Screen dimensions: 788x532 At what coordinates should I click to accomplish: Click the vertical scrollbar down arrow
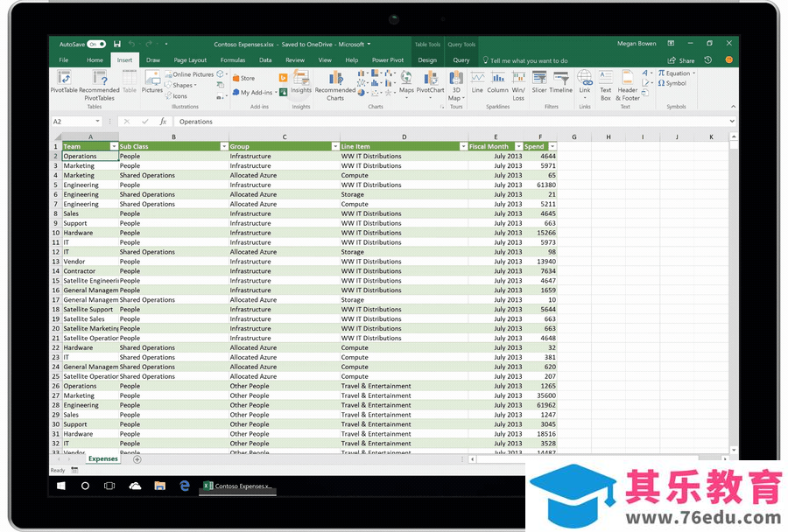[734, 450]
